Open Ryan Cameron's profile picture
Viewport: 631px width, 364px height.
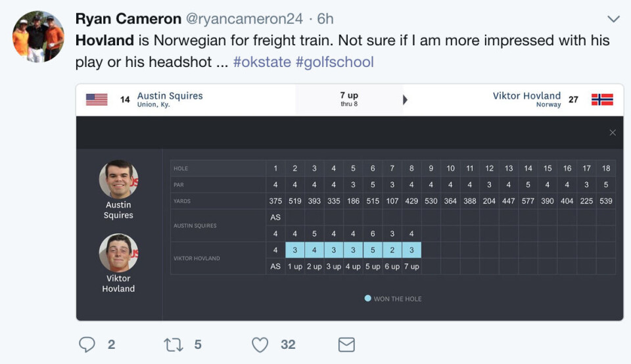tap(38, 37)
